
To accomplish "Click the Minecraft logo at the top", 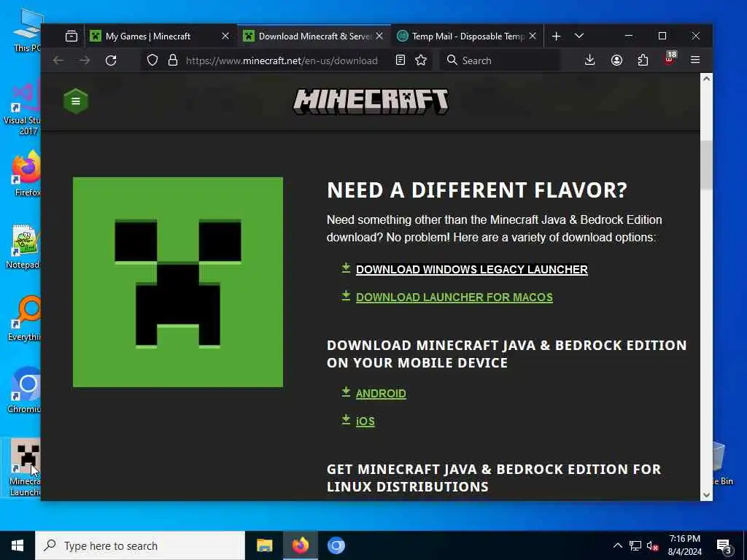I will 371,101.
